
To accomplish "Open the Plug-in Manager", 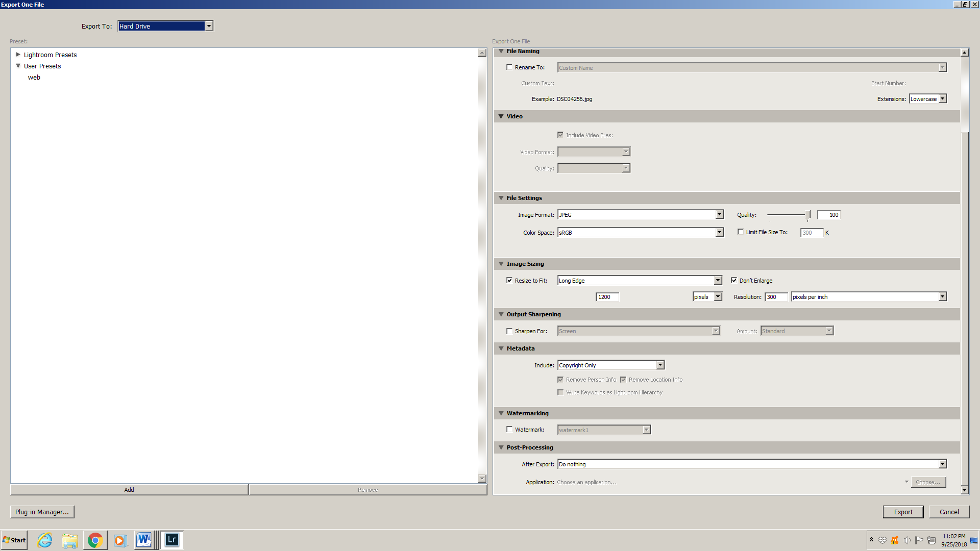I will (x=42, y=512).
